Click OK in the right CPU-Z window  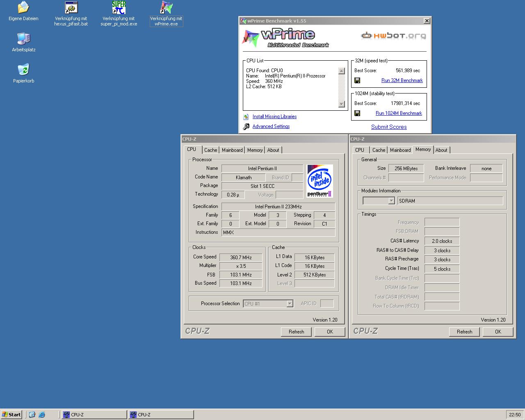pyautogui.click(x=498, y=331)
